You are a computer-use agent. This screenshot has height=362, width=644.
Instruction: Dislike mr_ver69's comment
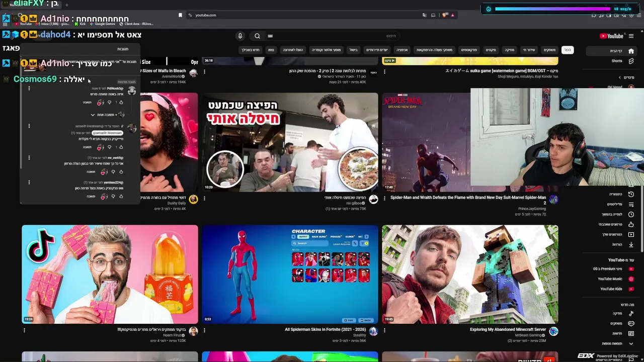(x=113, y=172)
